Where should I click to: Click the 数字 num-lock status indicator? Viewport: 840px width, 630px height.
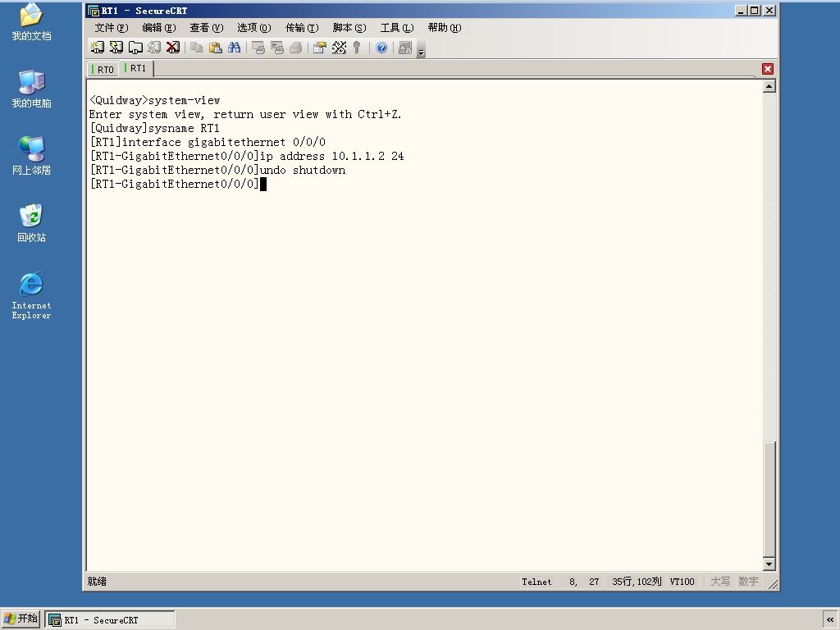pos(748,582)
